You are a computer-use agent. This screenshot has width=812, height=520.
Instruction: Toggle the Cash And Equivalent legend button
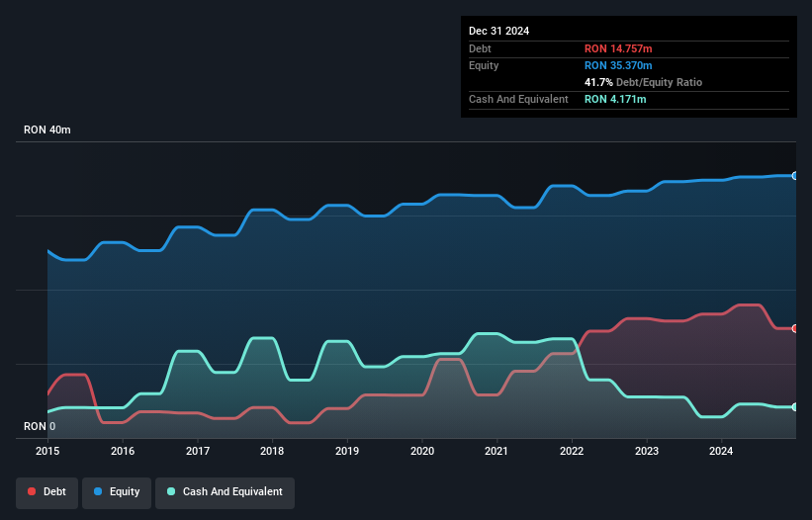(x=225, y=492)
